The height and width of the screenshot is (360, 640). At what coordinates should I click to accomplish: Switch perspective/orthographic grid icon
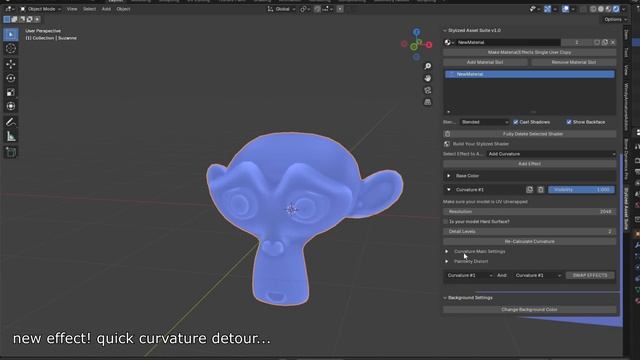pos(427,102)
